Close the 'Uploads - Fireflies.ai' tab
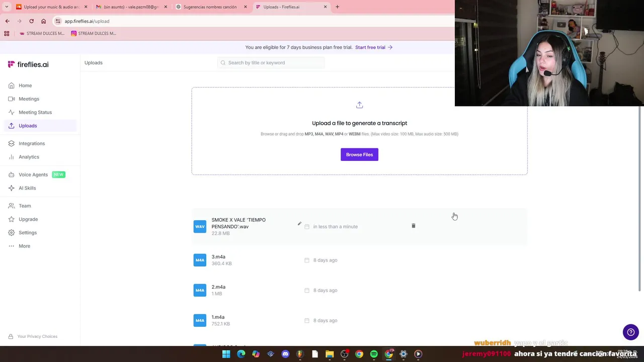 coord(325,7)
